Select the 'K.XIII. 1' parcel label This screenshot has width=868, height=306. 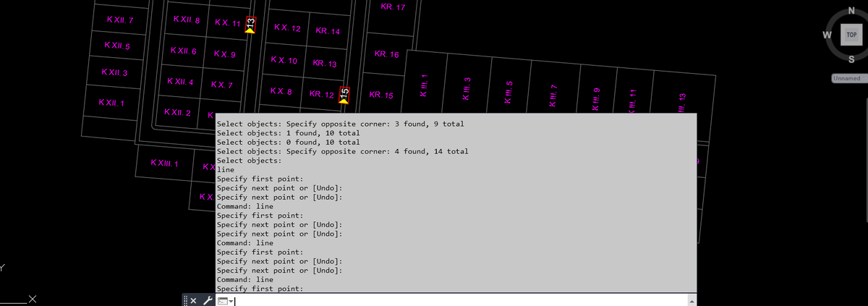tap(165, 163)
